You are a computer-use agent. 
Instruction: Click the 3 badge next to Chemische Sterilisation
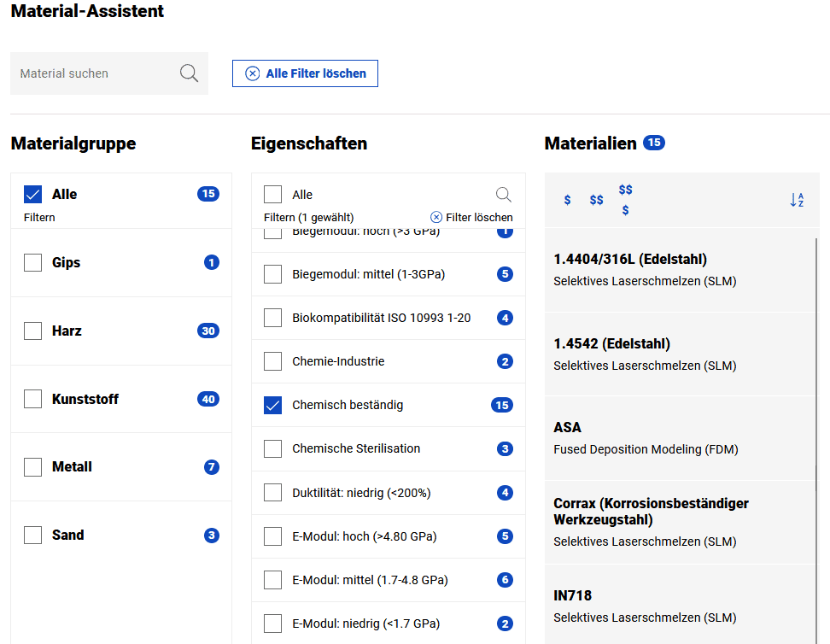(x=505, y=449)
